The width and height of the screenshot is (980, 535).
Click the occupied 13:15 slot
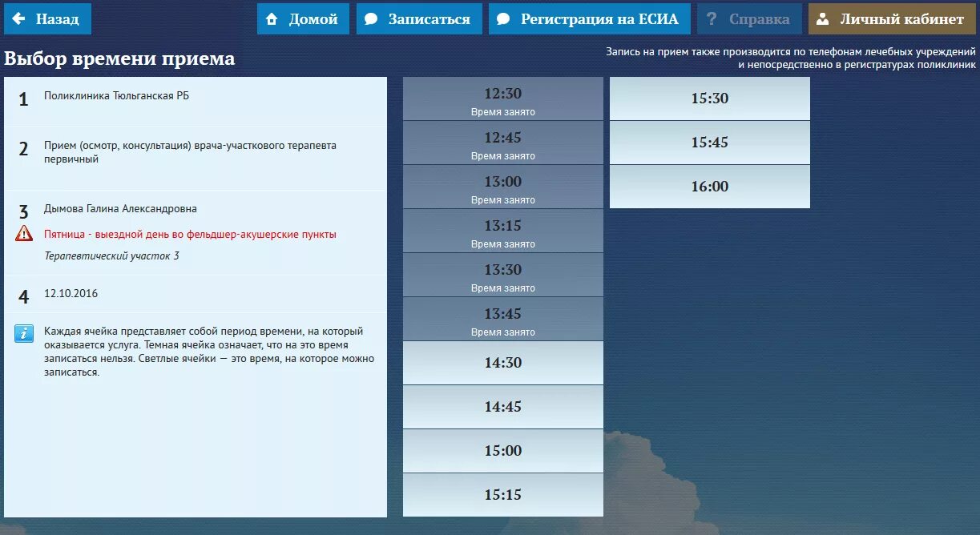[503, 231]
